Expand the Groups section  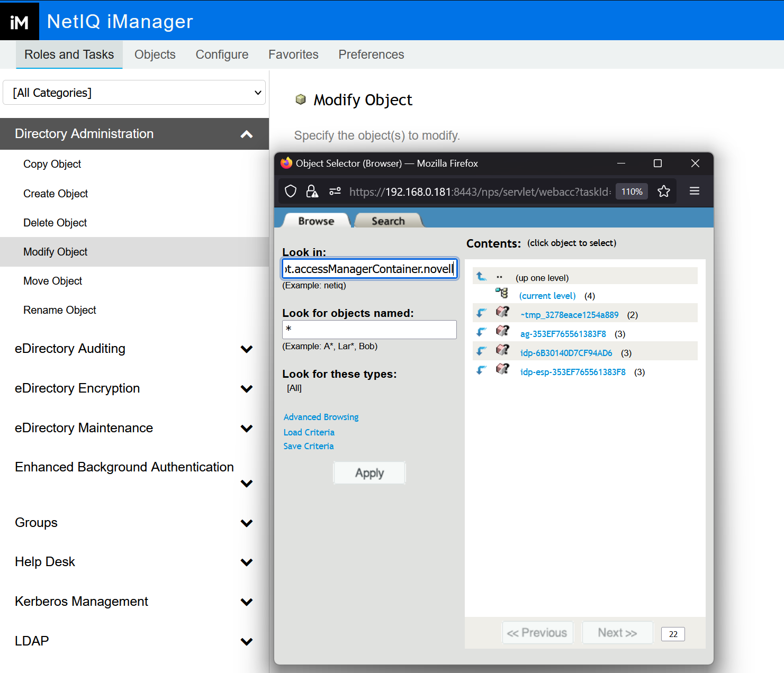(x=246, y=523)
